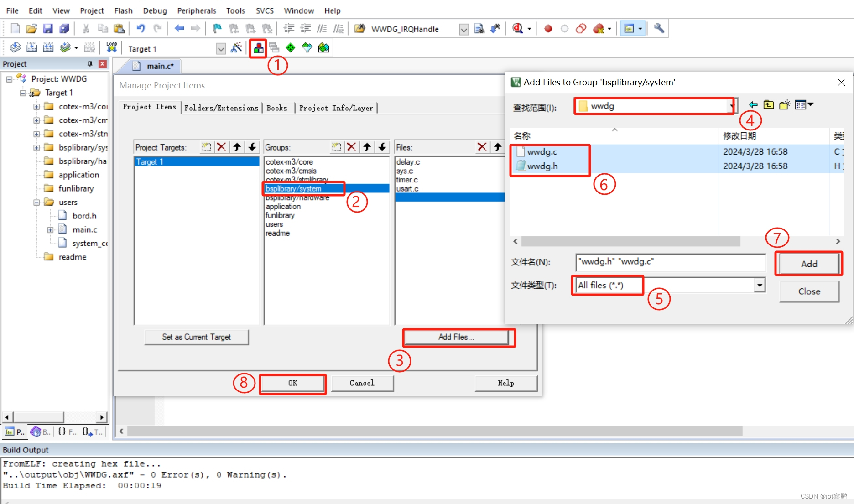Viewport: 854px width, 504px height.
Task: Click the Navigate Backward blue arrow
Action: click(x=179, y=29)
